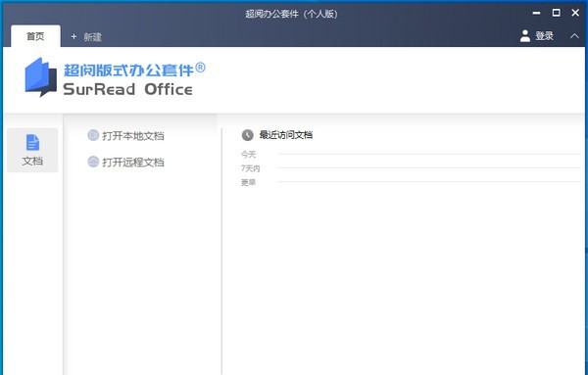
Task: Select the 更早 recent group
Action: [x=248, y=182]
